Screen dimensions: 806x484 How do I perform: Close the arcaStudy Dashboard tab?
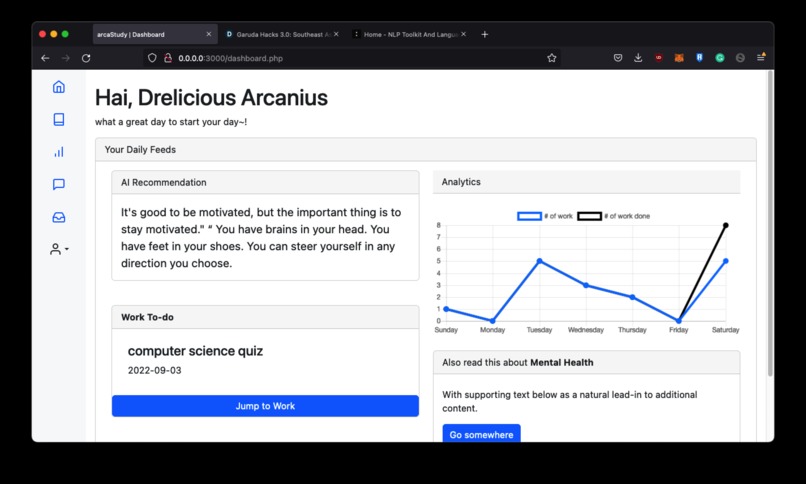point(208,34)
